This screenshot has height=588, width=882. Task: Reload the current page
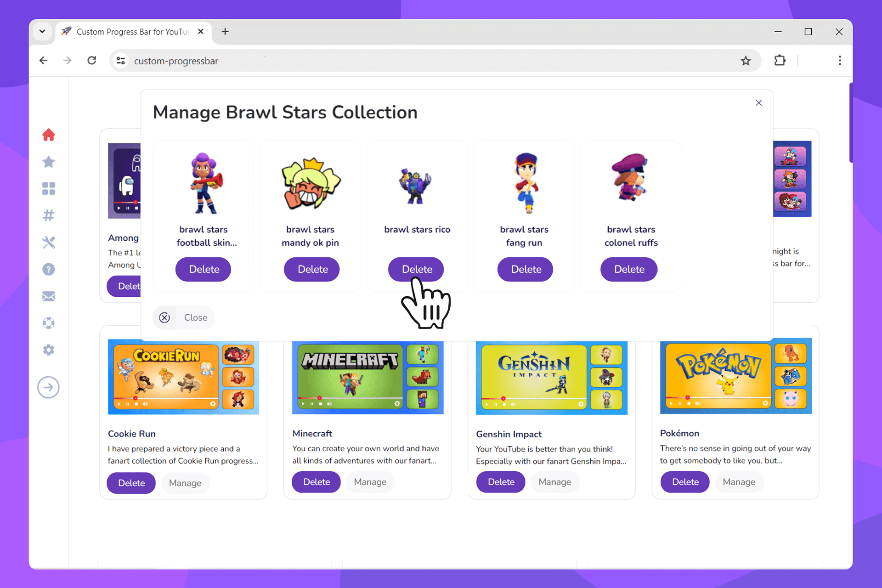pyautogui.click(x=92, y=60)
